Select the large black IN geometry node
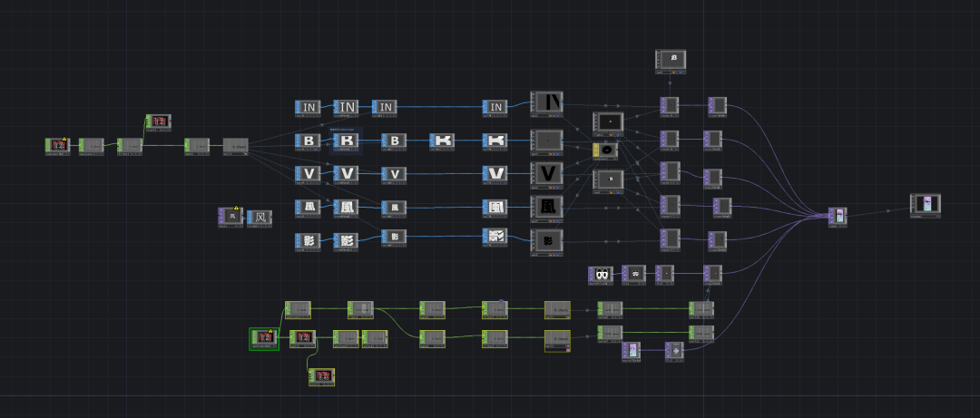 click(x=547, y=103)
